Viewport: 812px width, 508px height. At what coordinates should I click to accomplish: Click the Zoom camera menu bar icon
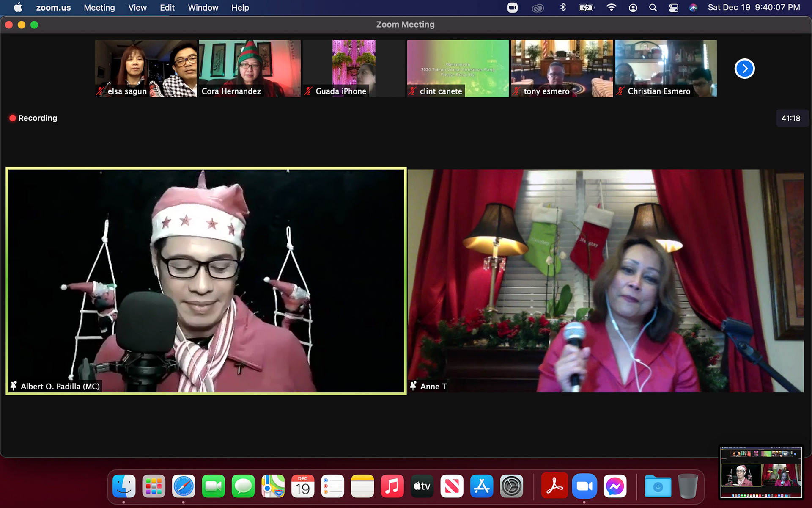512,8
